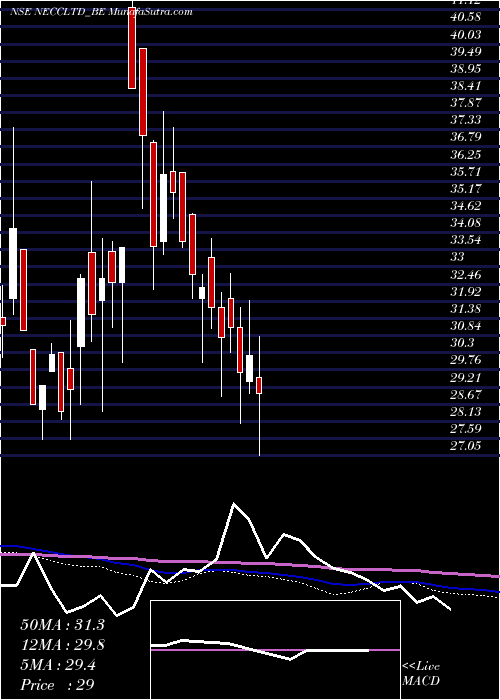Select the 33.54 price label
Image resolution: width=500 pixels, height=700 pixels.
coord(467,240)
